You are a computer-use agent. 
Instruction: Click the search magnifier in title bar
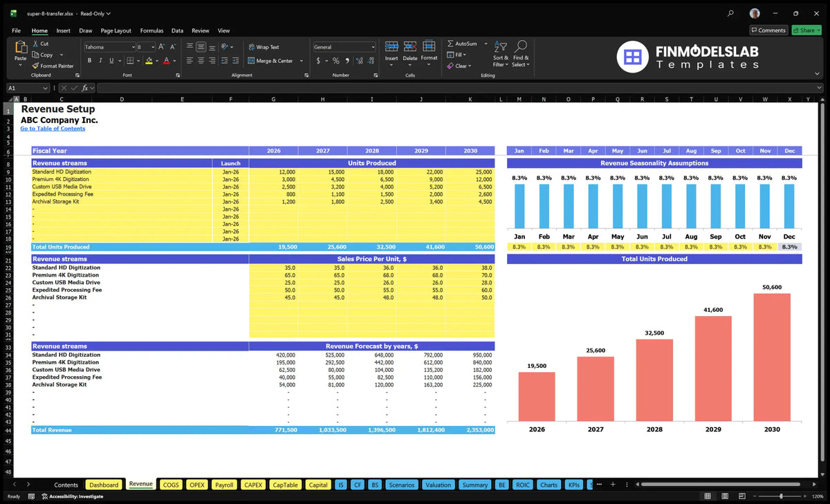tap(731, 13)
